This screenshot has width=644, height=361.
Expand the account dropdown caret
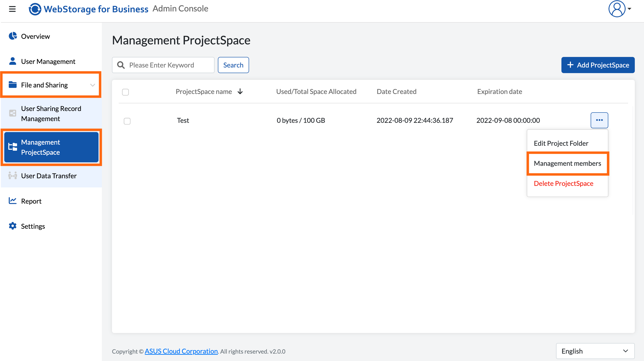(x=630, y=9)
